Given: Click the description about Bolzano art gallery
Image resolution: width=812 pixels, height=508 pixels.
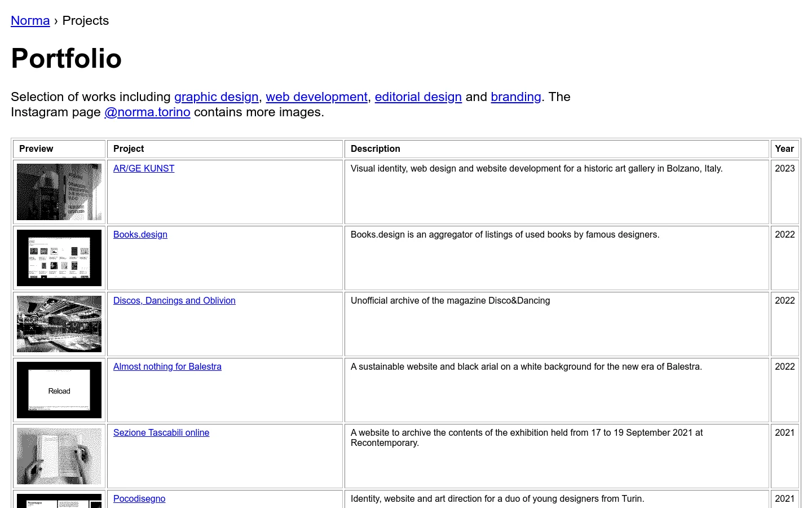Looking at the screenshot, I should pyautogui.click(x=537, y=169).
